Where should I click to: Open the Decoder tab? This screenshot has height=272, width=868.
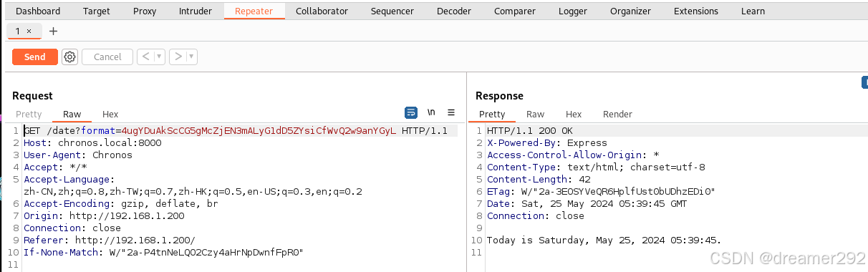tap(454, 11)
